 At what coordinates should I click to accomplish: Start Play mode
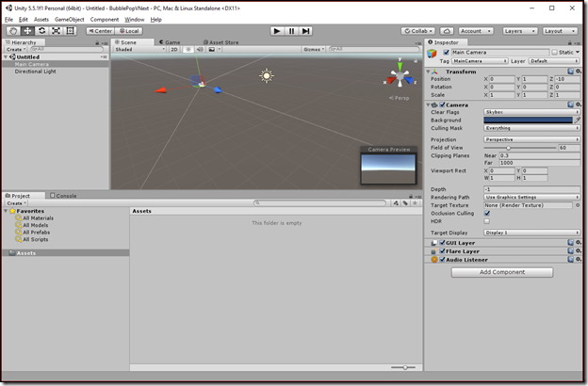tap(277, 31)
